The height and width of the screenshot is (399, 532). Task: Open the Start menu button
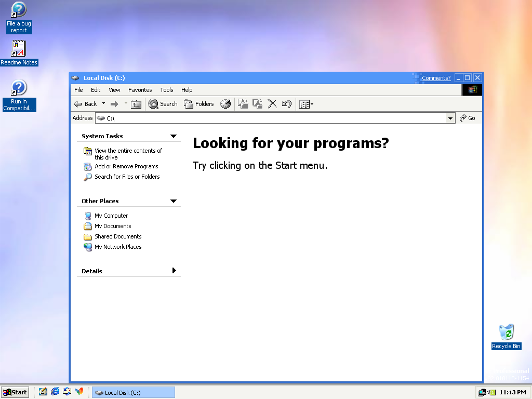[15, 392]
